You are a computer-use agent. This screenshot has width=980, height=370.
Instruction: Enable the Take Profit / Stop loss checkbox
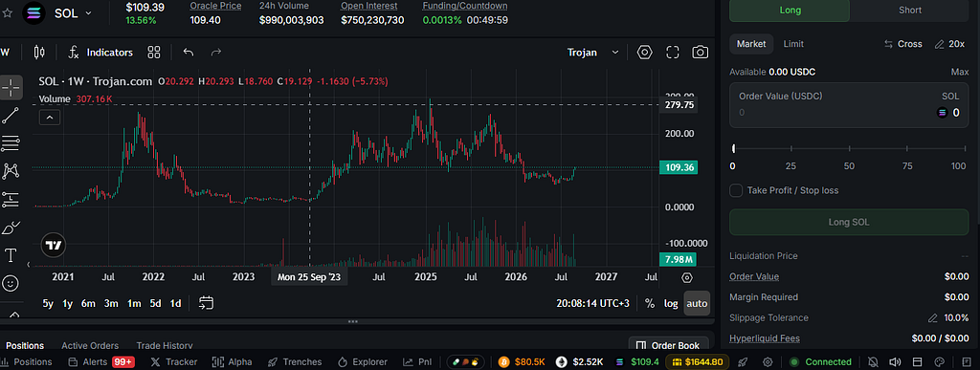click(736, 190)
